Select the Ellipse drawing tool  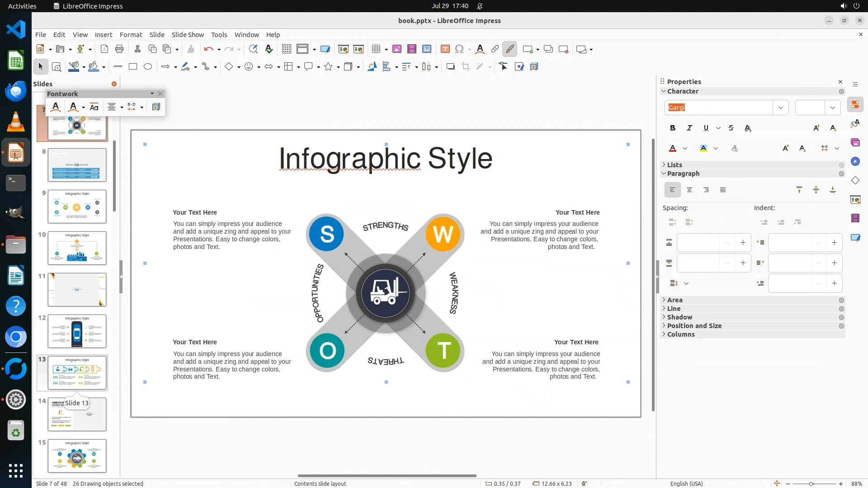[148, 67]
